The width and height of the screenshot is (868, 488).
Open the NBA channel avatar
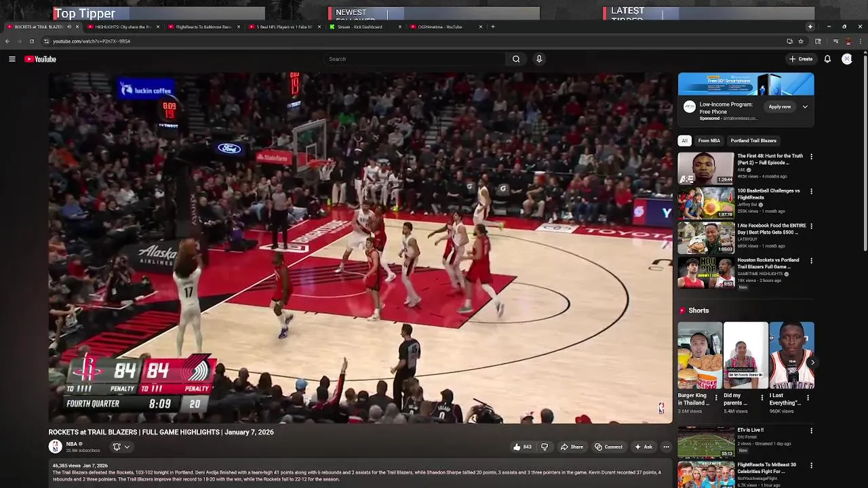pos(55,446)
